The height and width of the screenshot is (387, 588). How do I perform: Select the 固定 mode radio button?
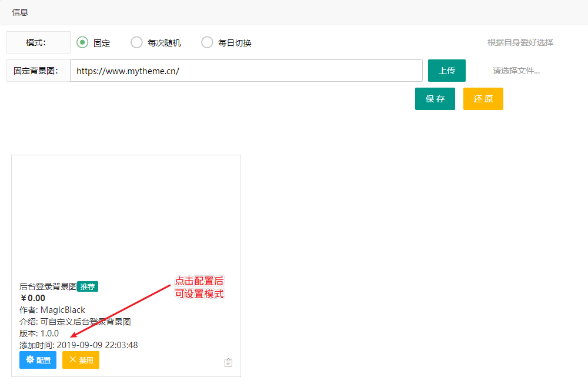click(83, 42)
